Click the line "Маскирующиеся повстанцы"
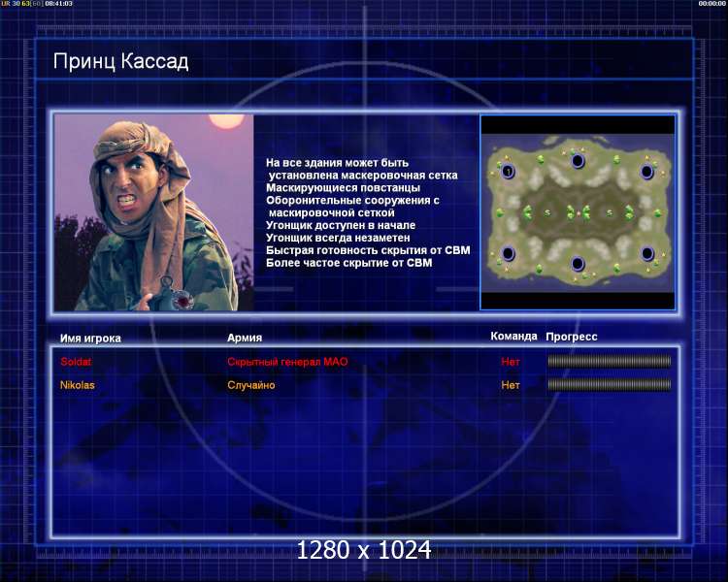 [343, 188]
